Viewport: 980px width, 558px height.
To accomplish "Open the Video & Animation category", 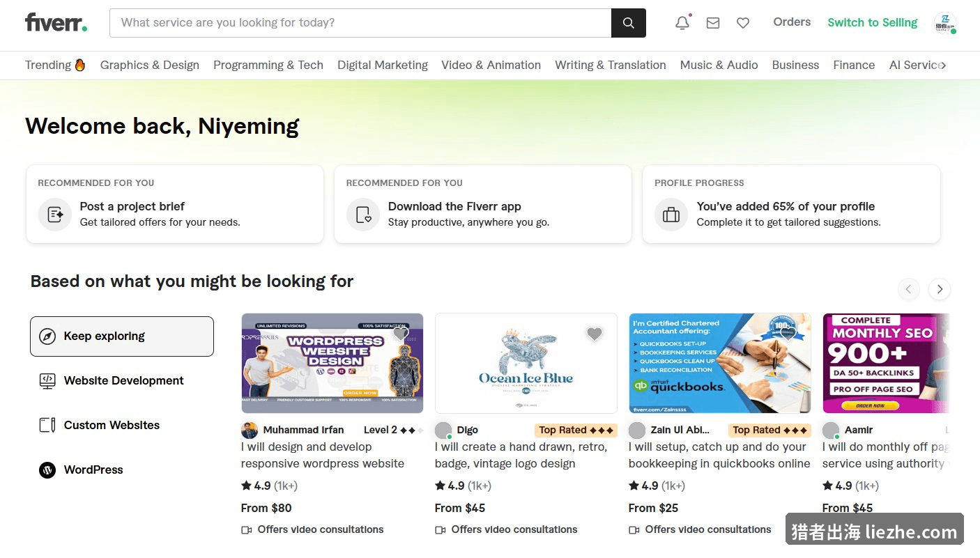I will pyautogui.click(x=491, y=65).
